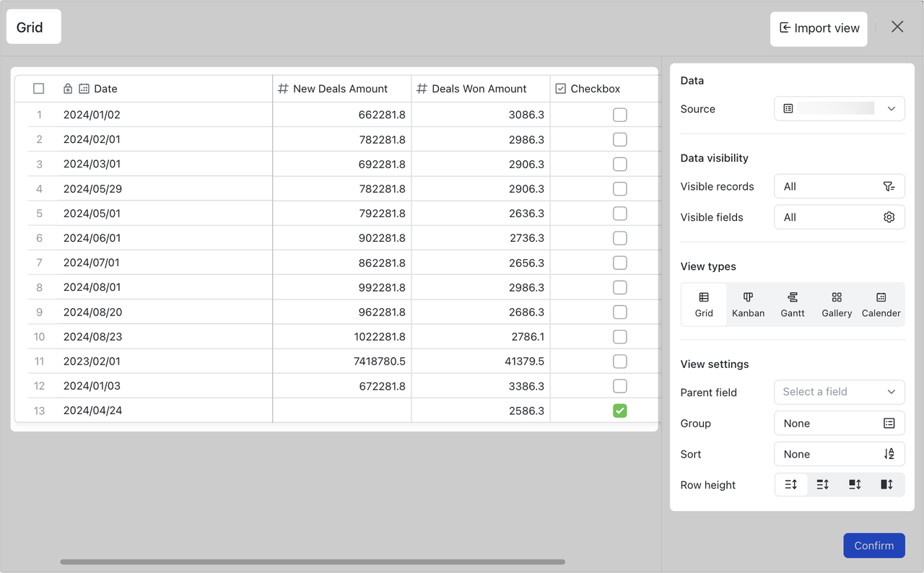
Task: Click the Sort A-Z icon
Action: coord(889,454)
